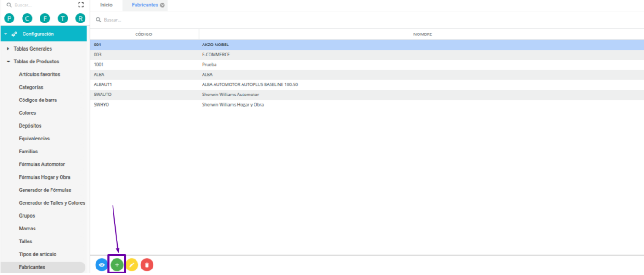Open Categorías in the sidebar

click(x=31, y=87)
